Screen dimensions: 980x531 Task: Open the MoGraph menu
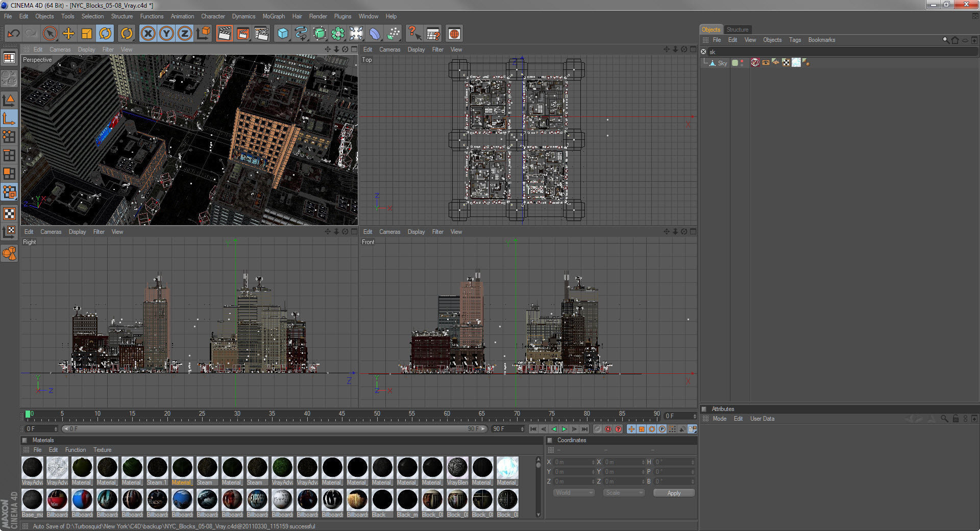pyautogui.click(x=274, y=16)
